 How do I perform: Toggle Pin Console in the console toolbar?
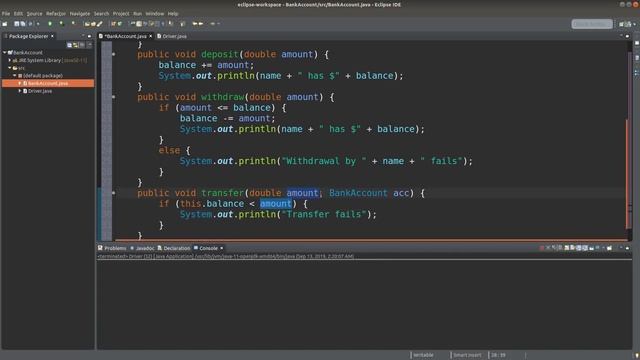pos(591,248)
